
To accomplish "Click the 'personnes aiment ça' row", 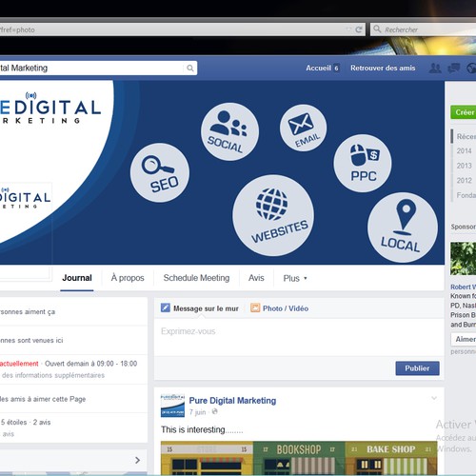I will click(x=73, y=311).
